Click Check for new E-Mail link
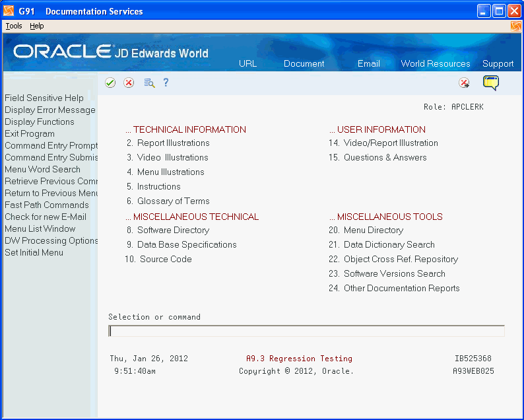The image size is (524, 420). 46,217
